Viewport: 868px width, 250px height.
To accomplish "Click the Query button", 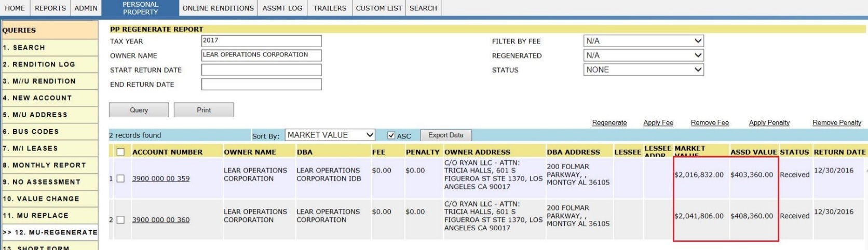I will click(139, 110).
